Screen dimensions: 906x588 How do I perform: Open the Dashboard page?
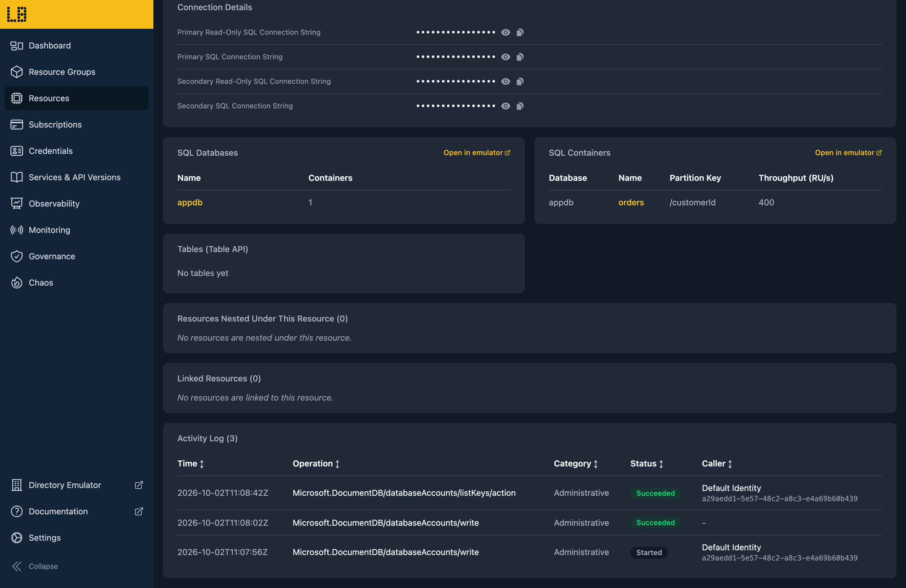pos(76,46)
